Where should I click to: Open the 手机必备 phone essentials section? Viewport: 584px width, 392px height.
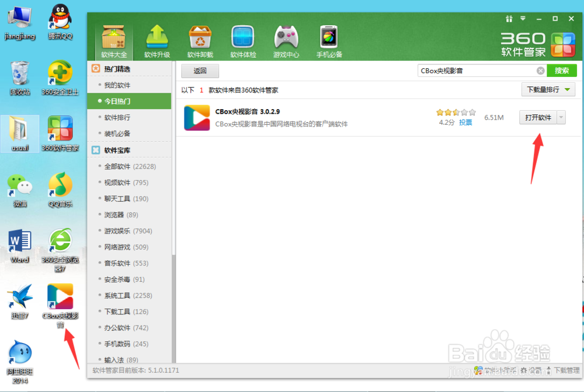329,41
